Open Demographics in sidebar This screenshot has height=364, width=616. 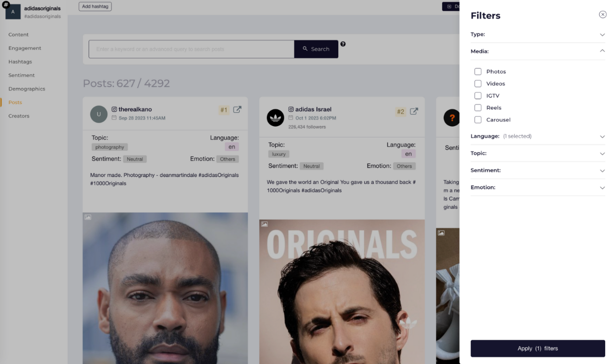click(x=27, y=89)
